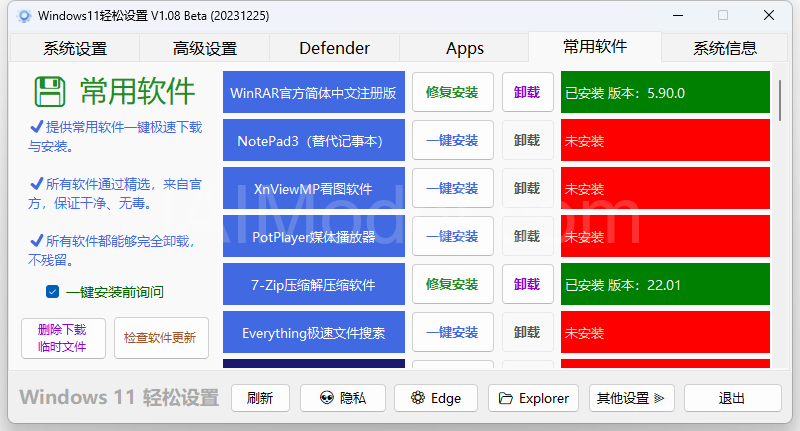800x431 pixels.
Task: Open 隐私 settings button
Action: (343, 398)
